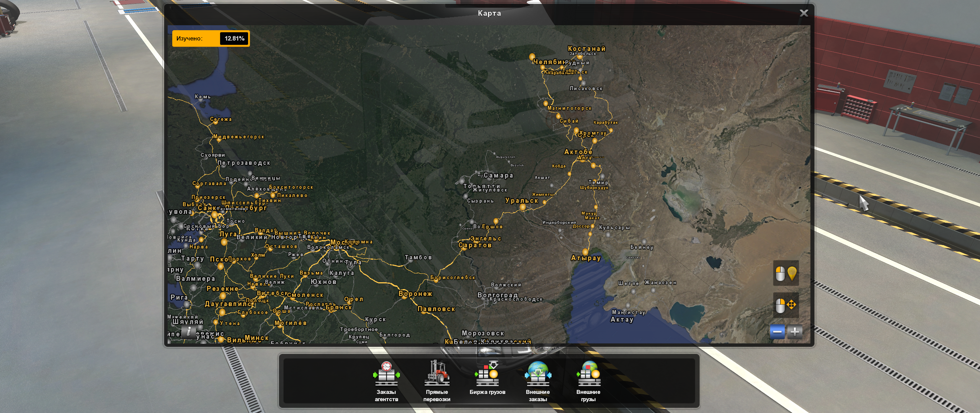The height and width of the screenshot is (413, 980).
Task: Click the map legend info icon
Action: [x=188, y=331]
